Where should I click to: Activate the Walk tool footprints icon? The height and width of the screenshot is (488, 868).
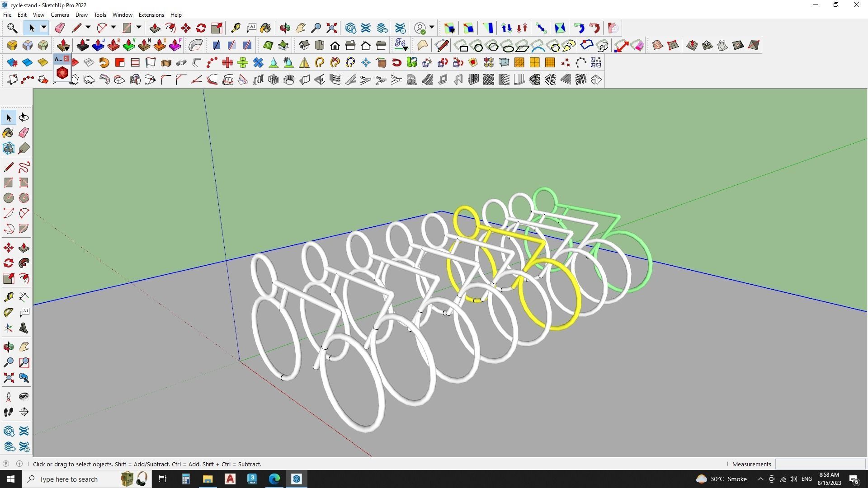point(8,412)
